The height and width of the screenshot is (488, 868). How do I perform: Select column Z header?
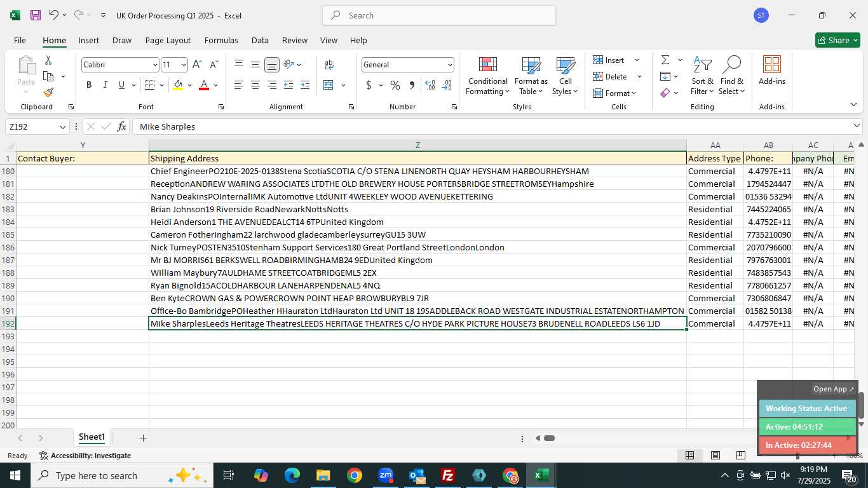click(x=417, y=146)
